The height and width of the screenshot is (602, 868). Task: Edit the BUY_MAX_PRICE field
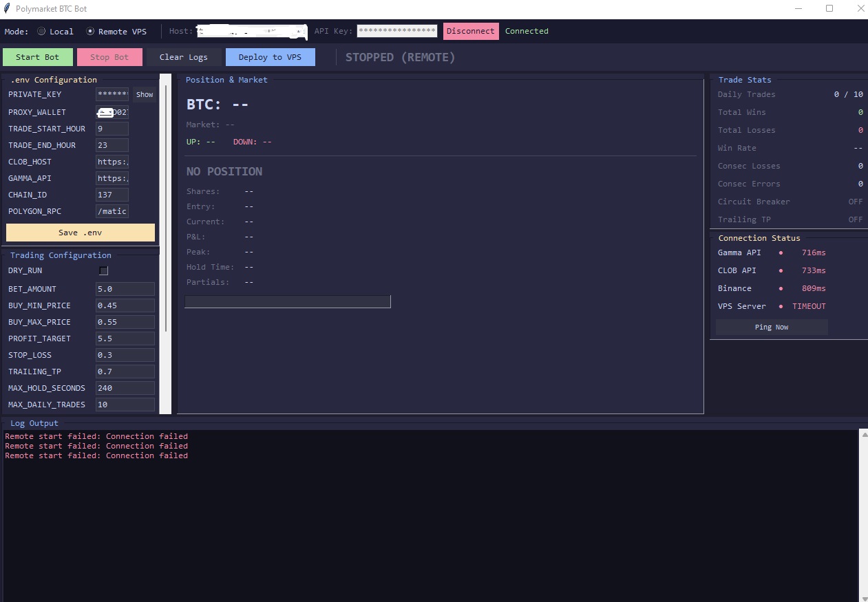coord(125,322)
